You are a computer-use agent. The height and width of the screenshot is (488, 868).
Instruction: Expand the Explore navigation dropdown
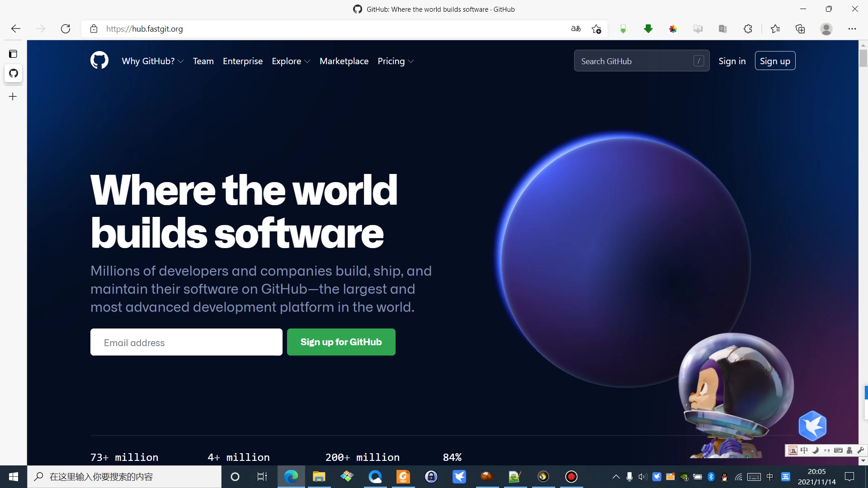(292, 61)
